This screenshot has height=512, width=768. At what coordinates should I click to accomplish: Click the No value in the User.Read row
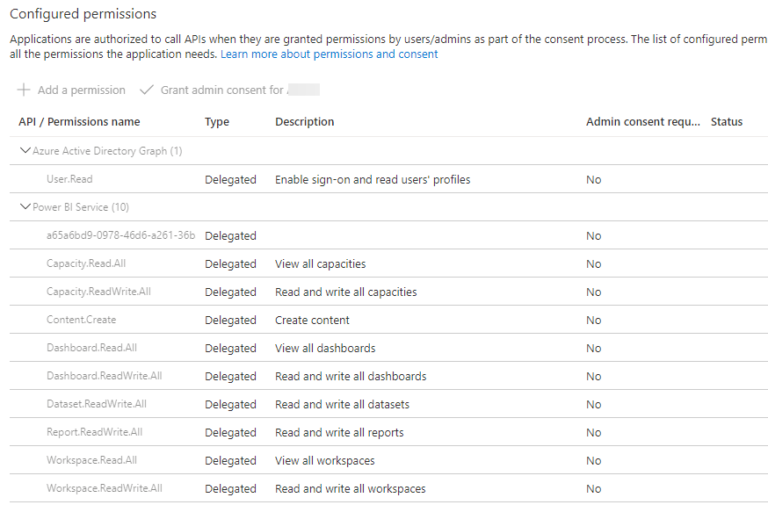click(x=594, y=179)
